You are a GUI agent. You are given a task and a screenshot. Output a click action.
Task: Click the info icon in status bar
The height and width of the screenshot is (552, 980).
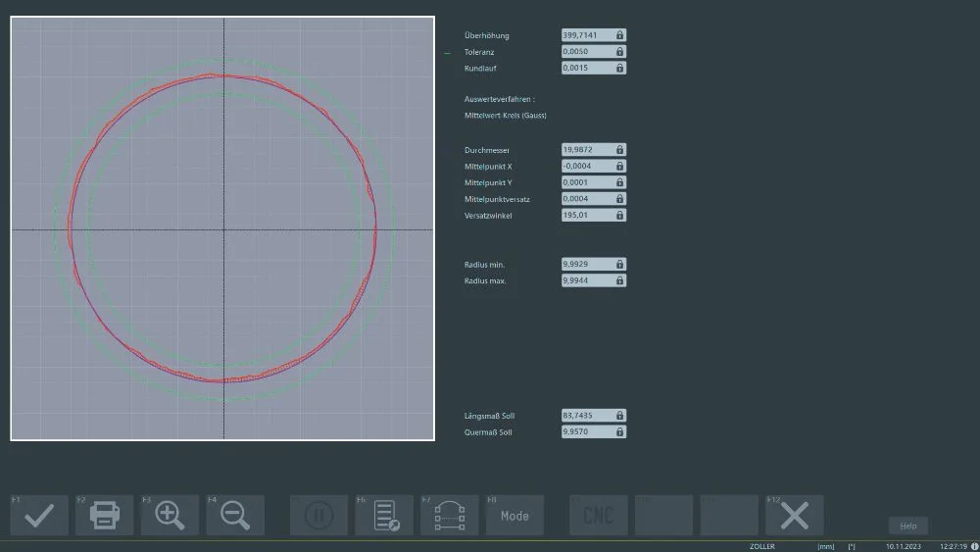point(974,546)
